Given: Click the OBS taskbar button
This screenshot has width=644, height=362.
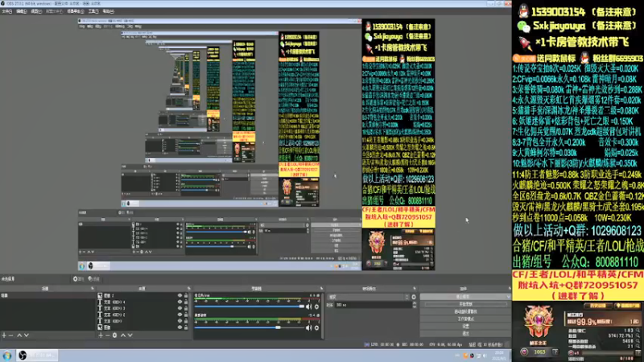Looking at the screenshot, I should coord(36,356).
